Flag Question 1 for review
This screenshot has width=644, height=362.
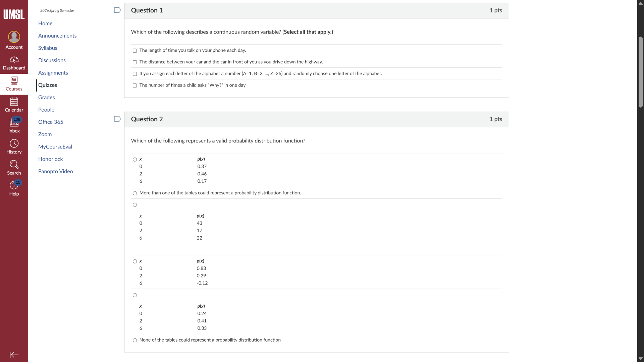tap(117, 10)
